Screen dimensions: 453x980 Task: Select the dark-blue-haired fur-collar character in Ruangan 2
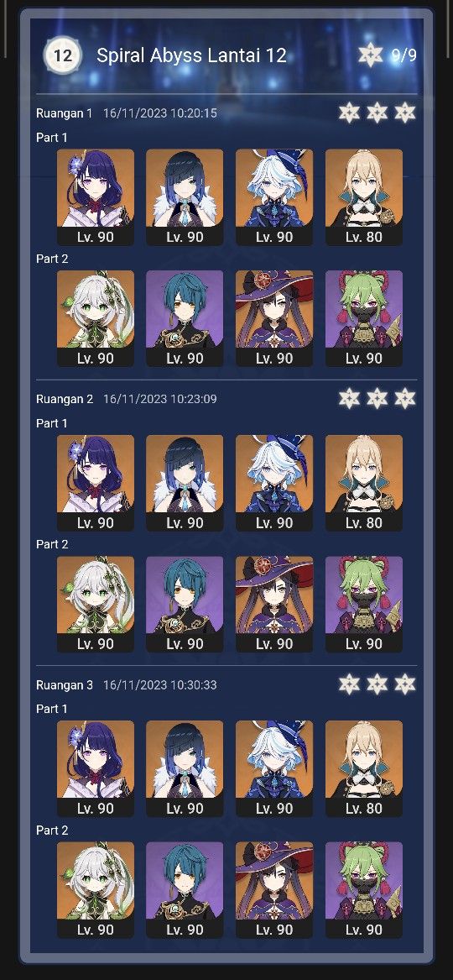point(185,483)
